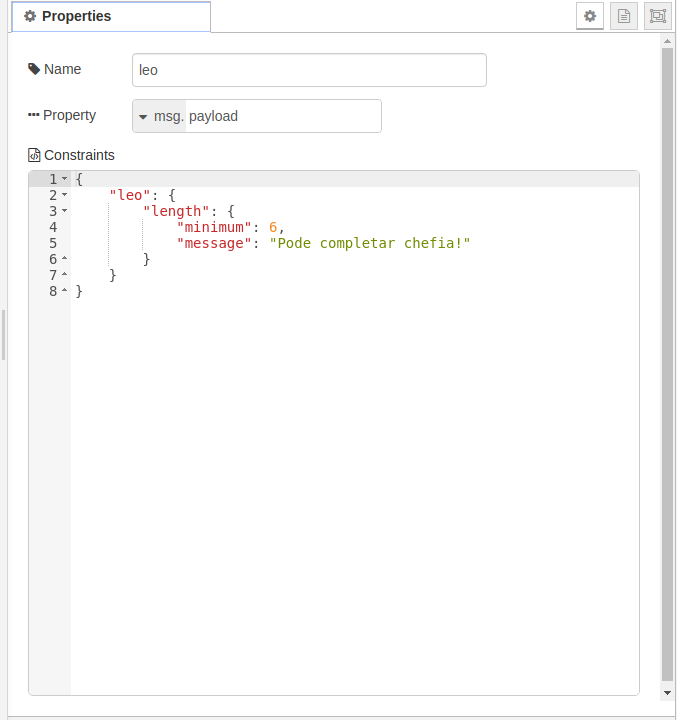Click the payload property text field
Screen dimensions: 677x720
pos(283,116)
